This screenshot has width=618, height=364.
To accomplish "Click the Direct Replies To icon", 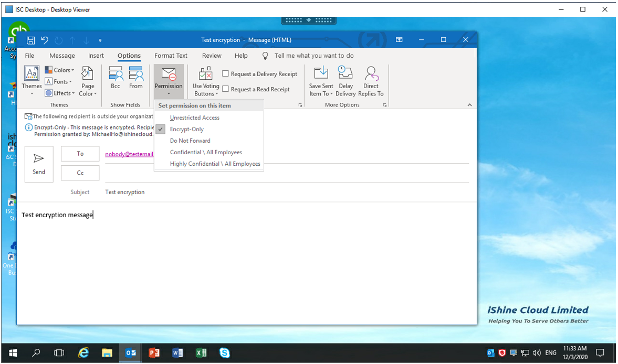I will (371, 81).
